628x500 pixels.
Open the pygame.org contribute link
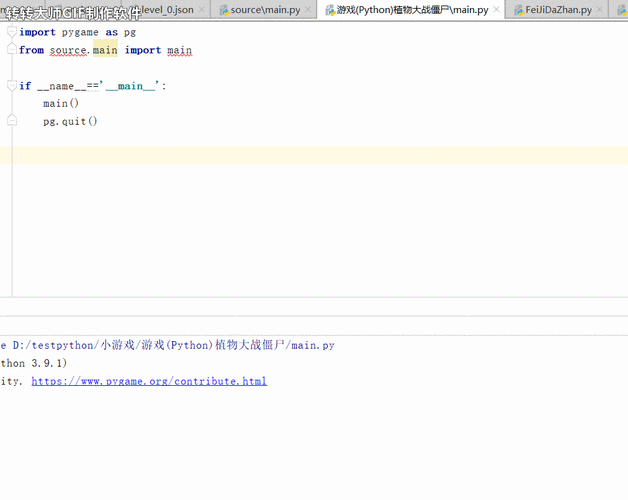[x=149, y=381]
